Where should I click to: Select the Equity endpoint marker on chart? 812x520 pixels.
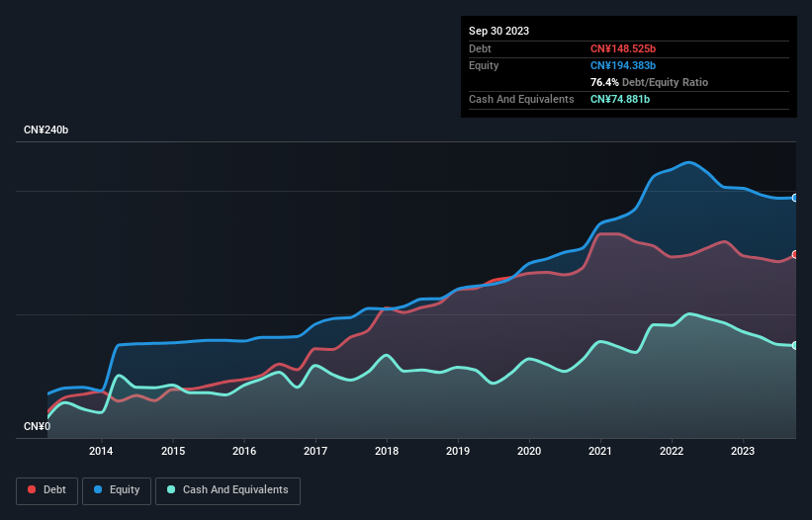795,198
